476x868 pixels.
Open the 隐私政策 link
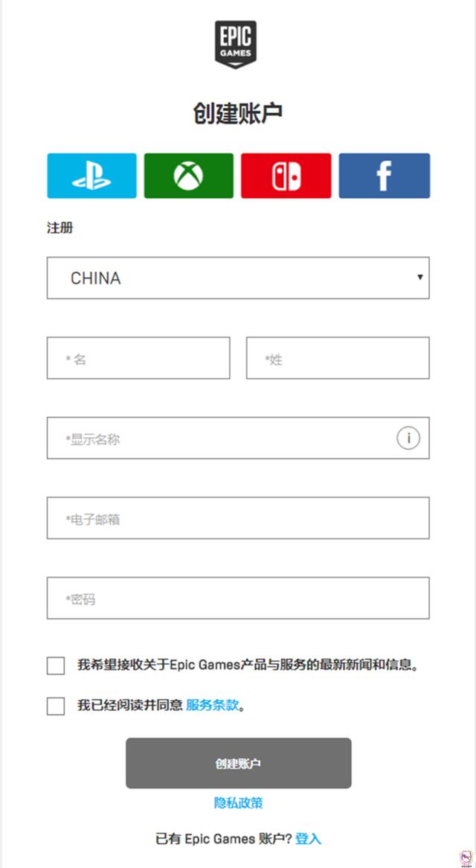pos(238,802)
